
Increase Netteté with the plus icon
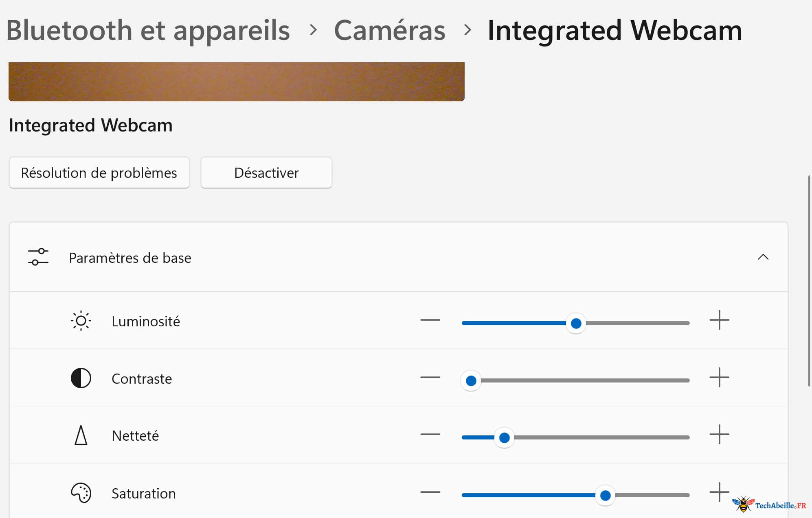coord(720,434)
